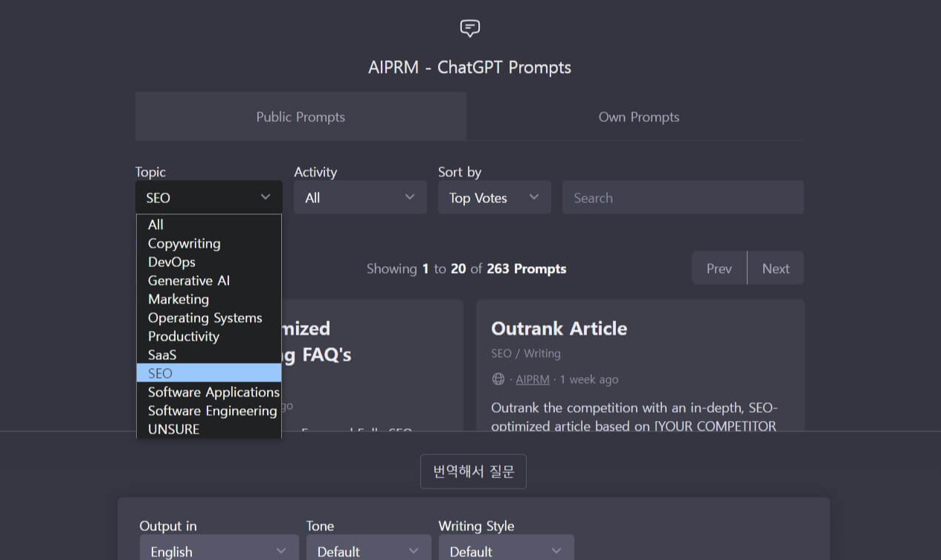
Task: Click the Search prompts field
Action: tap(683, 197)
